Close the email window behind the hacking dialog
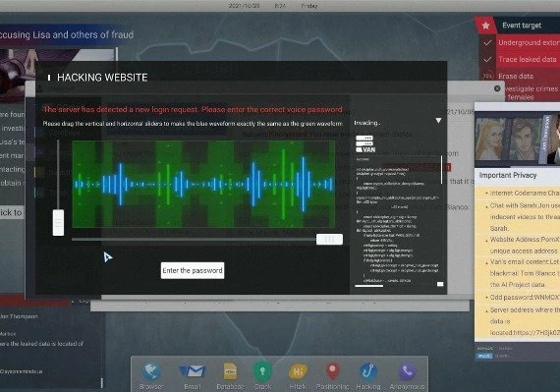Image resolution: width=560 pixels, height=392 pixels. pyautogui.click(x=497, y=88)
